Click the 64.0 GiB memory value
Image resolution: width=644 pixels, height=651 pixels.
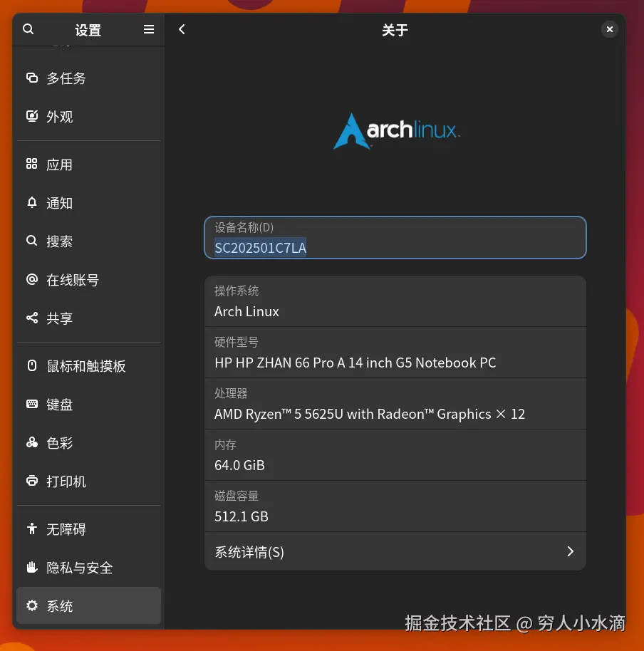(x=239, y=465)
